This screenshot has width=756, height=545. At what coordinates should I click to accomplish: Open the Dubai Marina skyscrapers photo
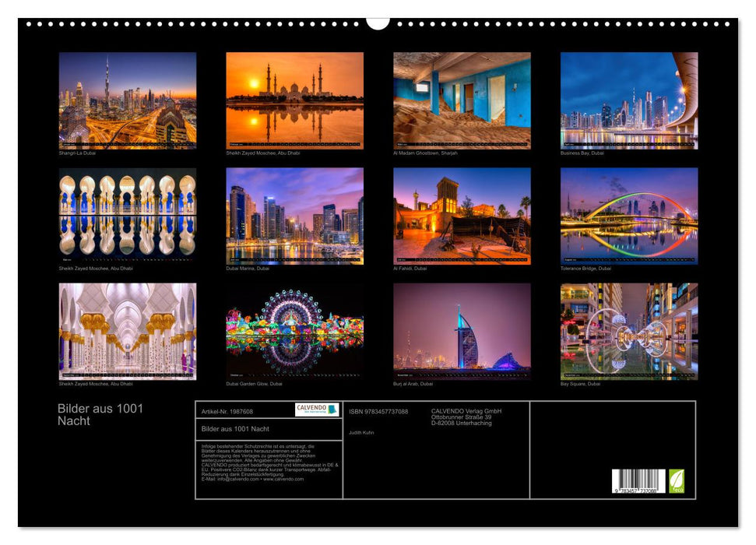coord(294,216)
